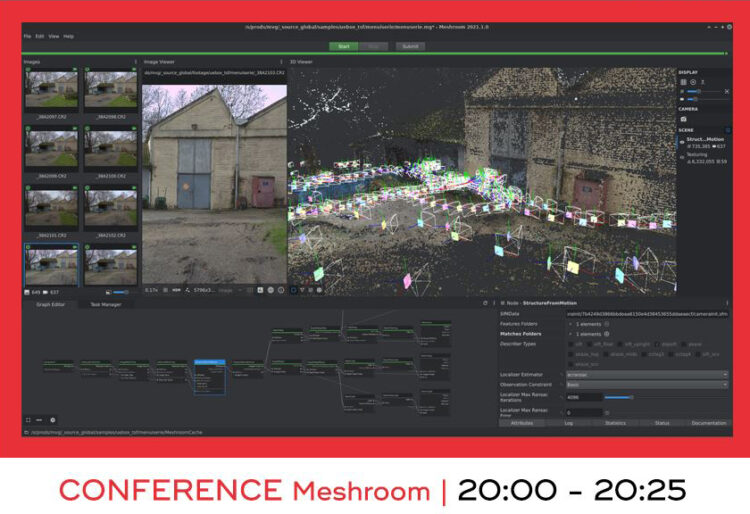Open the Statistics tab in node editor
Screen dimensions: 750x514
(615, 423)
